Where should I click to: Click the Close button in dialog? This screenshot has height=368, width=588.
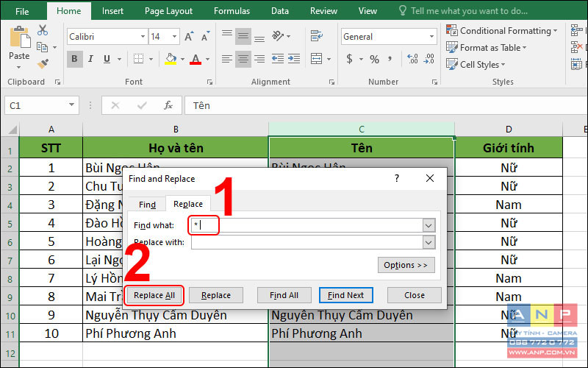415,295
